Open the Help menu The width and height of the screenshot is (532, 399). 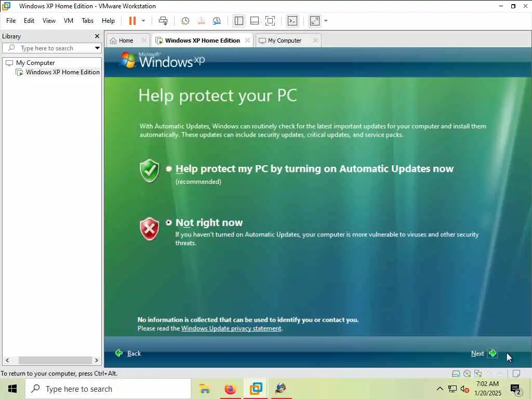108,21
